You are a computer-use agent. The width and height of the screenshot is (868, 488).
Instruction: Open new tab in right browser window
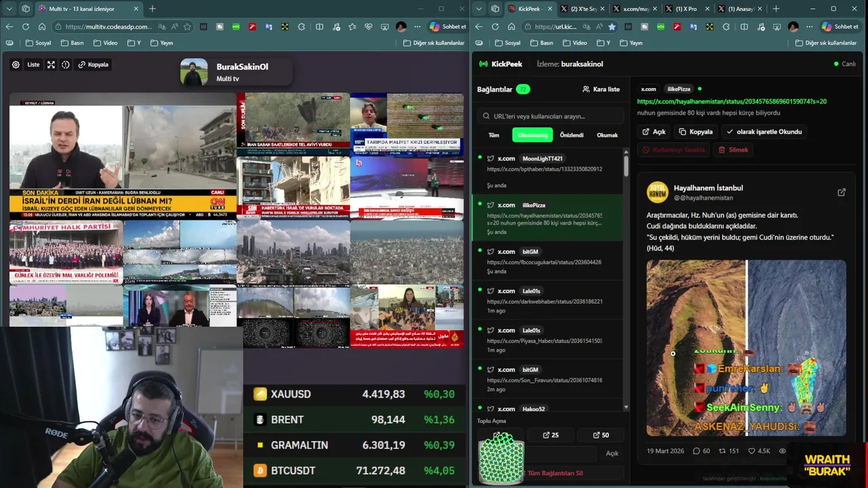pyautogui.click(x=776, y=9)
